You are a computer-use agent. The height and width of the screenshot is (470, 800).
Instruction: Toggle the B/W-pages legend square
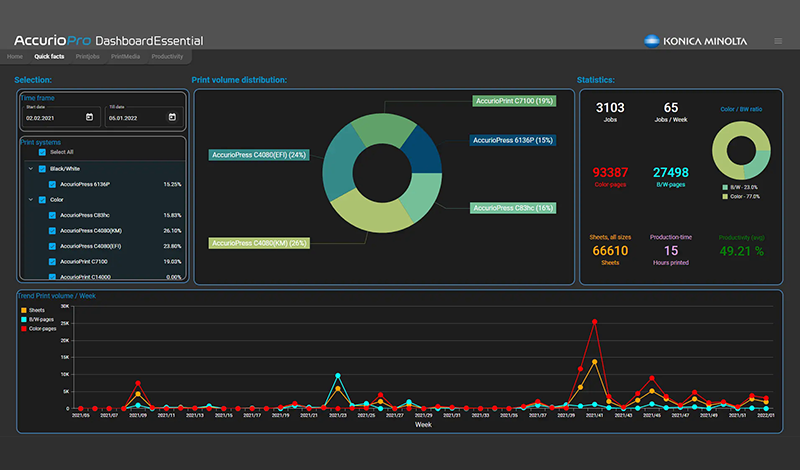[24, 319]
